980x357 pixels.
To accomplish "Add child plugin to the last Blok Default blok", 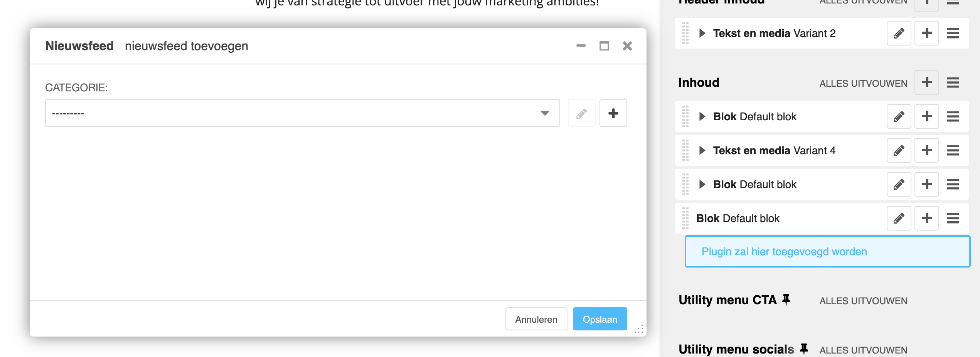I will coord(927,218).
